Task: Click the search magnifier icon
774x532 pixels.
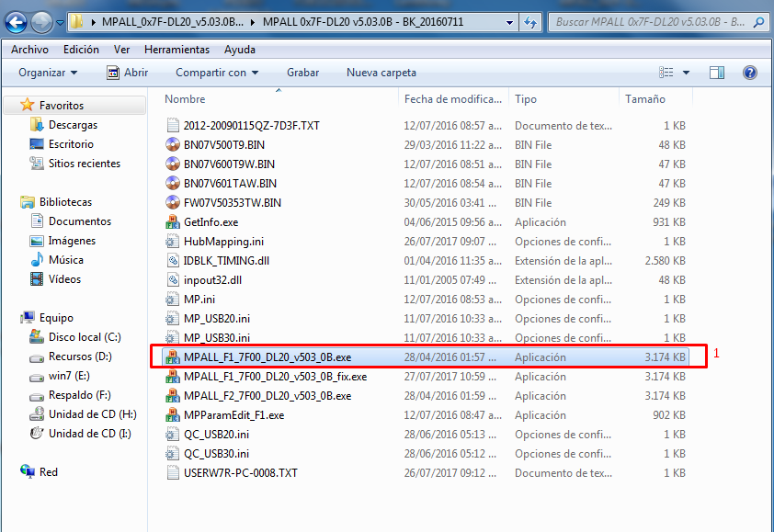Action: (x=758, y=22)
